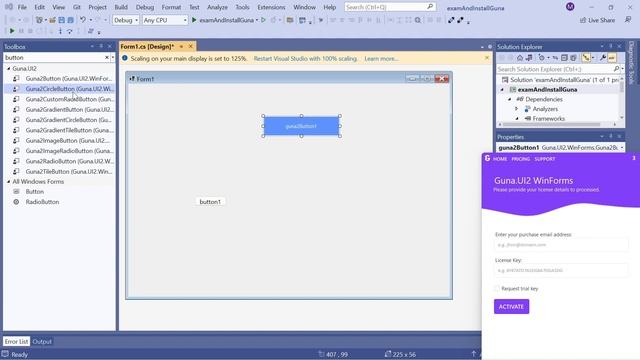This screenshot has width=640, height=360.
Task: Open the Extensions menu
Action: tap(271, 7)
